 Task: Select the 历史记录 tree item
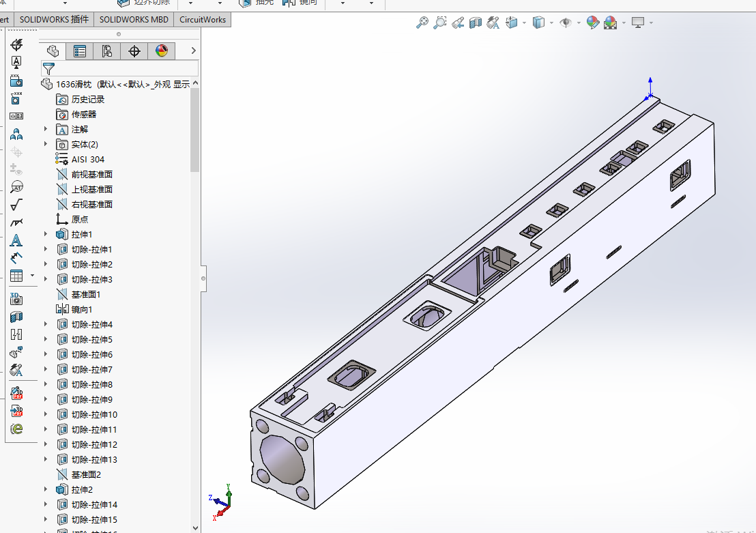pos(80,100)
